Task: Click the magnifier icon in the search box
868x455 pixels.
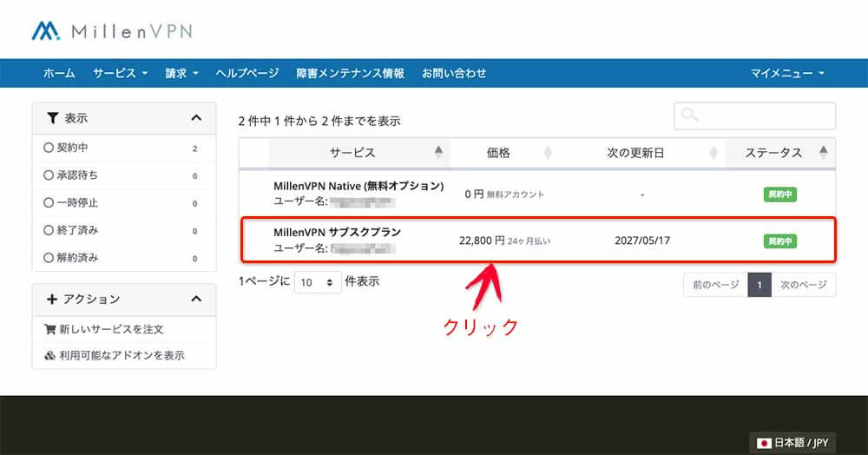Action: [689, 115]
